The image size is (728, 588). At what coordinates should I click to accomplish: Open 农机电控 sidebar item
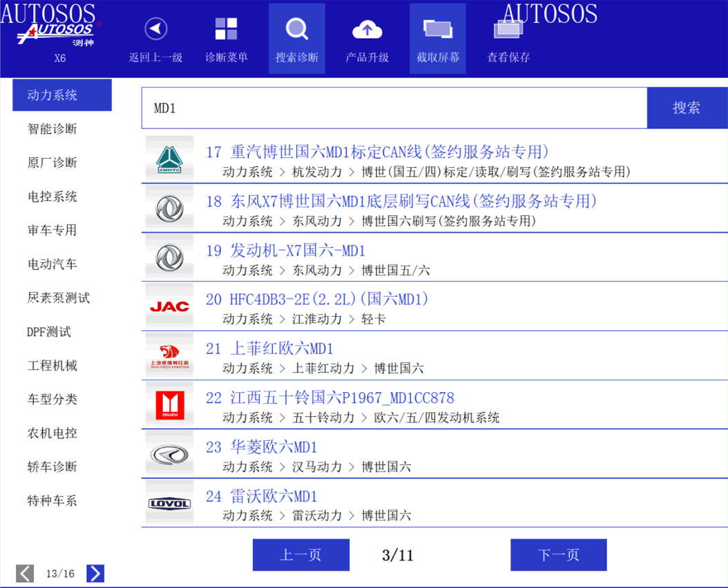(x=52, y=433)
